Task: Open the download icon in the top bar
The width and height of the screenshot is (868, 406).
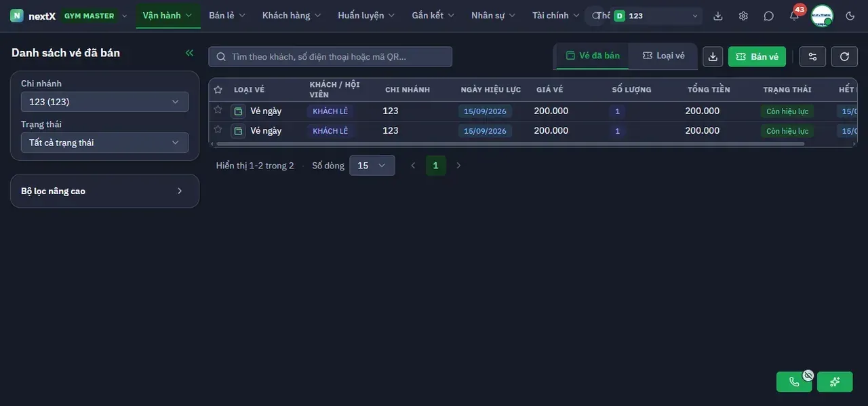Action: pos(718,16)
